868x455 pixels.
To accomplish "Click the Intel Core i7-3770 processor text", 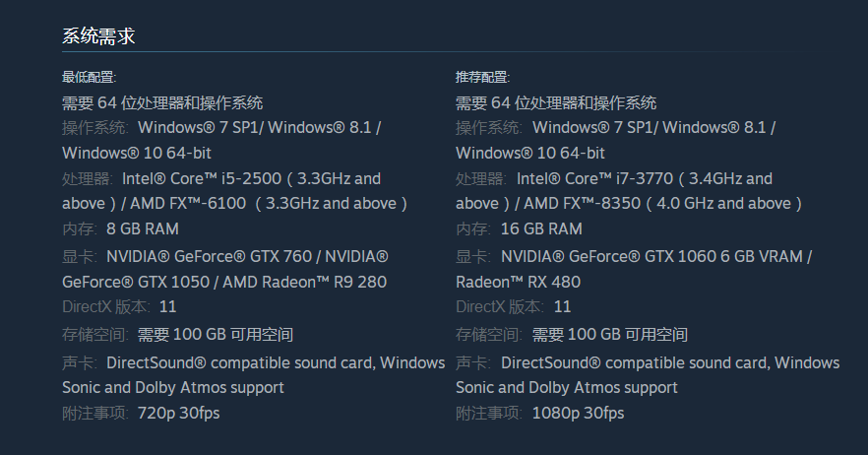I will coord(594,178).
